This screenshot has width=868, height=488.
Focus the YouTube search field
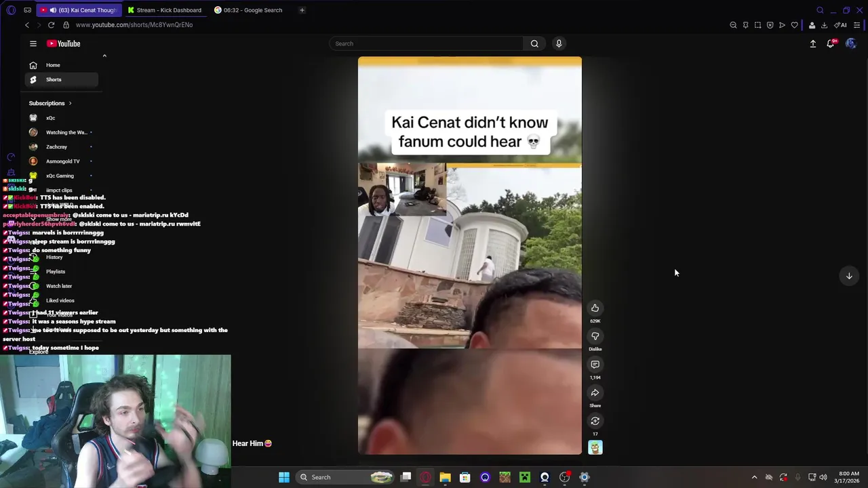(x=426, y=43)
